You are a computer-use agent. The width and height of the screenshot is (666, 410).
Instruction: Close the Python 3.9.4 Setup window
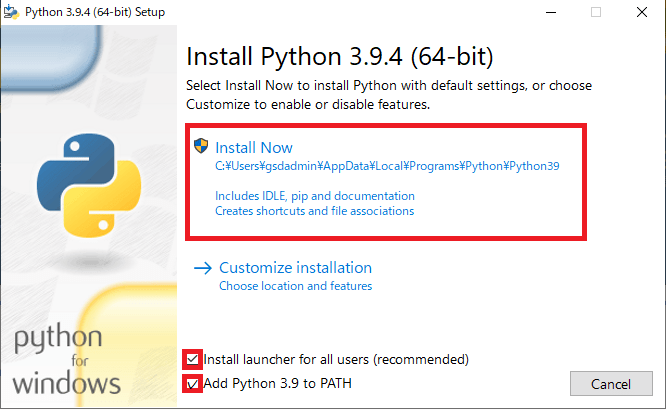(642, 12)
